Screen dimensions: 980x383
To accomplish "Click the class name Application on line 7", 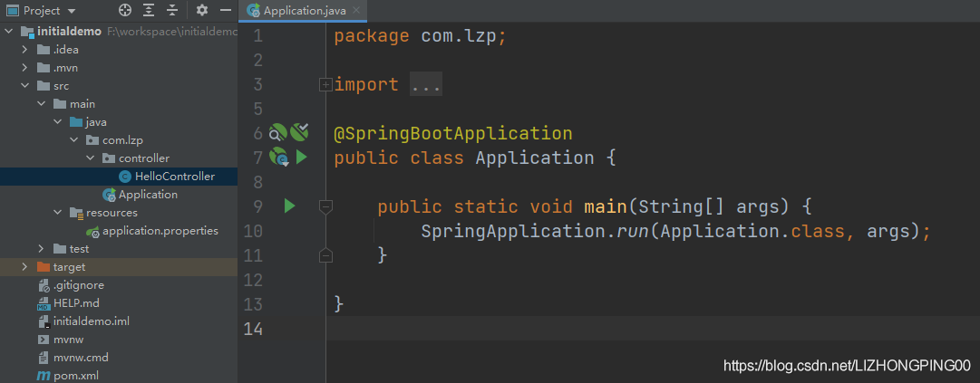I will pos(535,158).
